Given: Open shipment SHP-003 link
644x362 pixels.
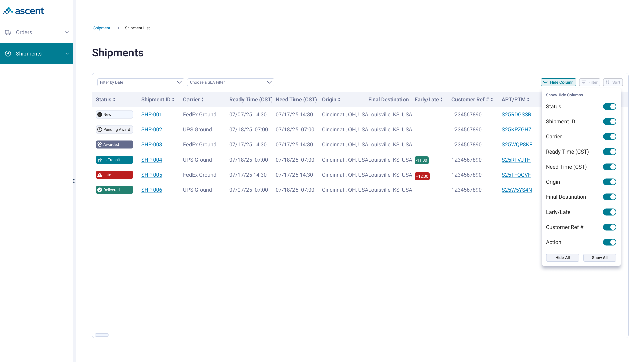Looking at the screenshot, I should (x=152, y=145).
